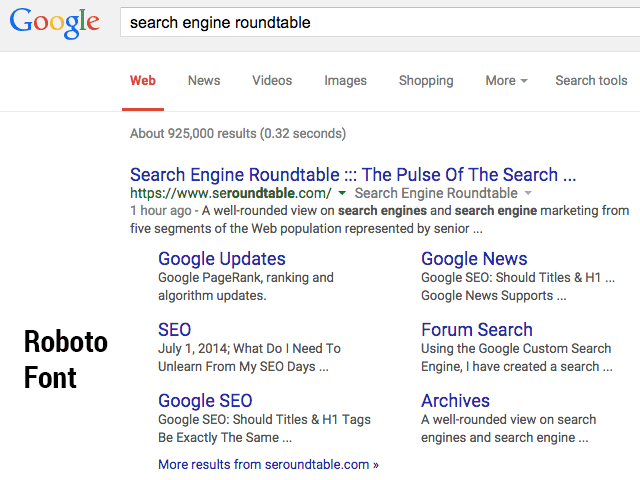Screen dimensions: 640x480
Task: Click the Google logo
Action: pos(54,23)
